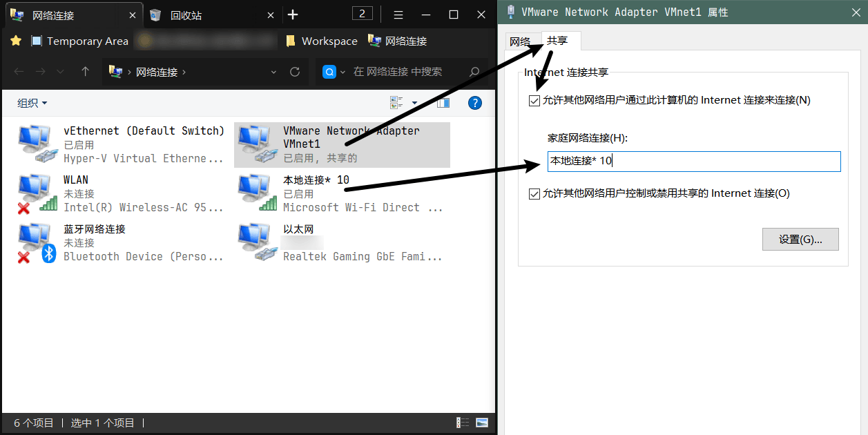Select the 本地连接* 10 adapter icon

(x=257, y=193)
